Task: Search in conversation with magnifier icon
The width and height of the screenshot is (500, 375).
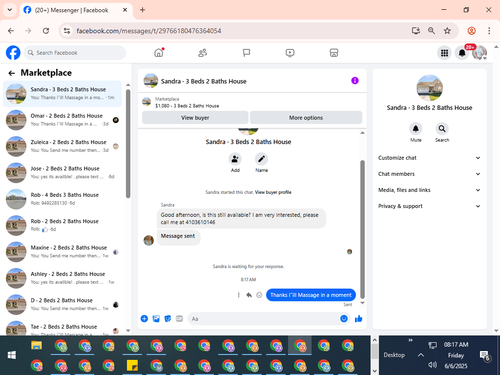Action: click(442, 129)
